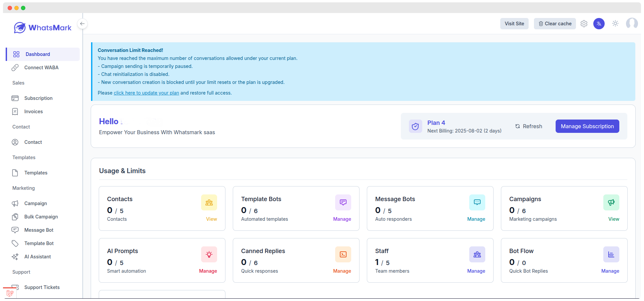644x301 pixels.
Task: Click Manage on Staff card
Action: [x=476, y=271]
